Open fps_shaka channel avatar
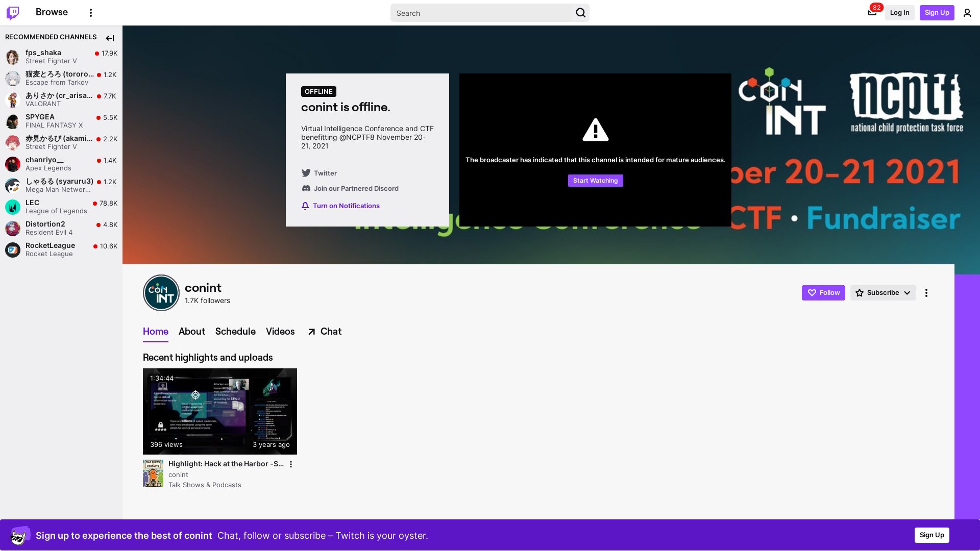Viewport: 980px width, 551px height. (x=13, y=57)
